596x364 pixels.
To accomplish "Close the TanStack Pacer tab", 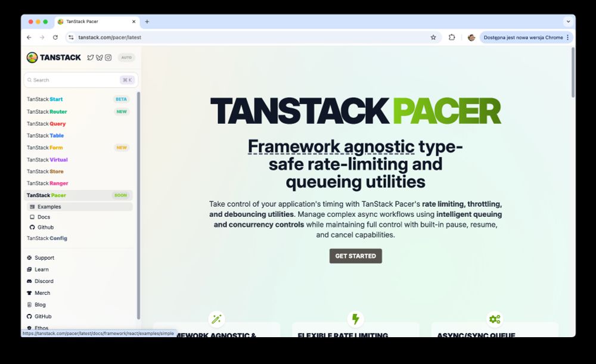I will [134, 21].
